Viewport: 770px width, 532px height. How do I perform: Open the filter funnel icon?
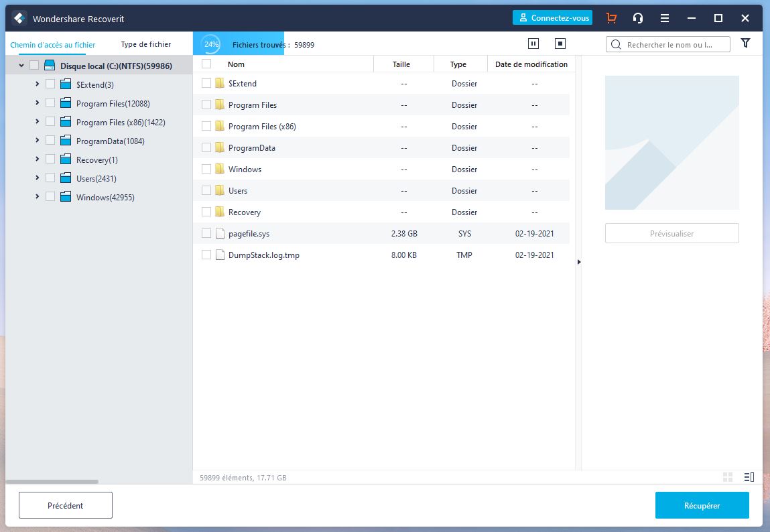745,44
